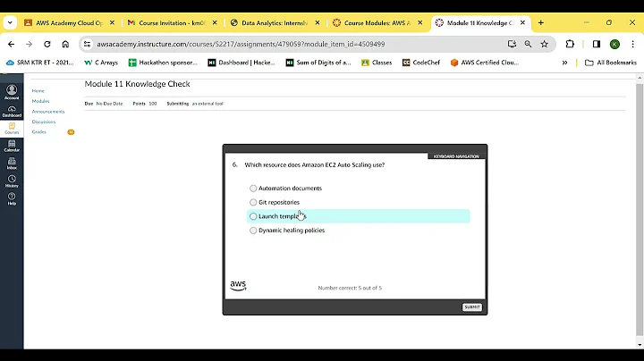
Task: Click the Number correct score text
Action: point(350,288)
